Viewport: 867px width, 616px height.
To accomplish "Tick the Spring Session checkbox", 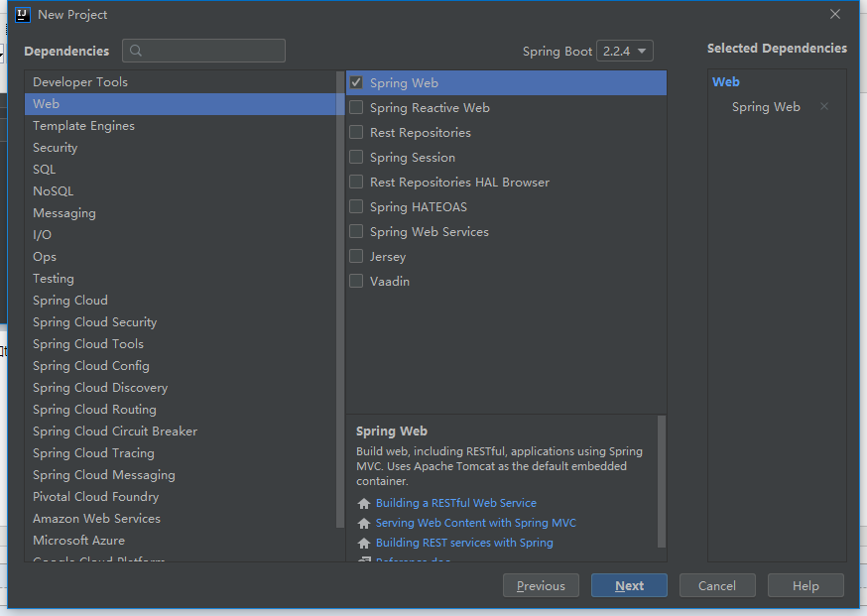I will pyautogui.click(x=356, y=158).
